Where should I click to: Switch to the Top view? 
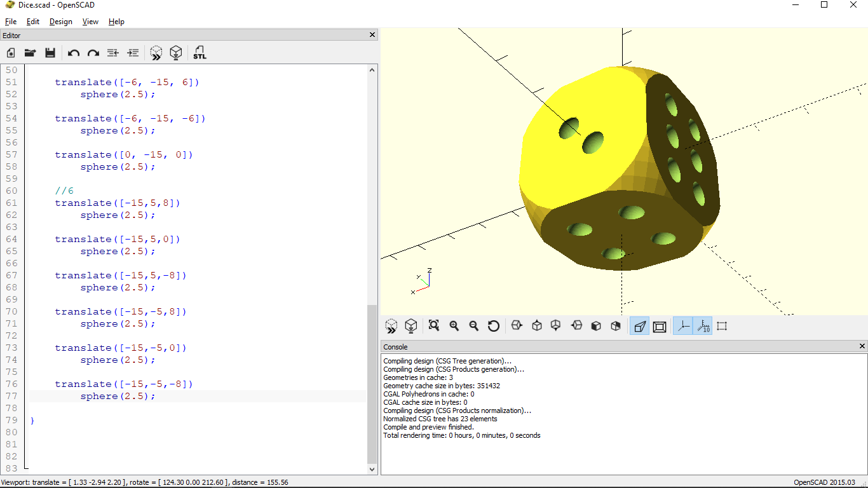tap(537, 326)
